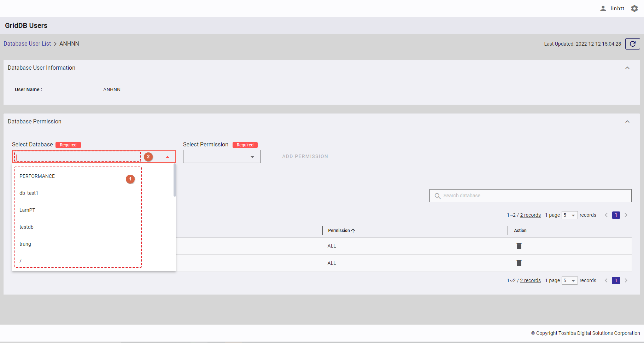This screenshot has width=644, height=343.
Task: Delete the first permission row via trash icon
Action: tap(519, 246)
